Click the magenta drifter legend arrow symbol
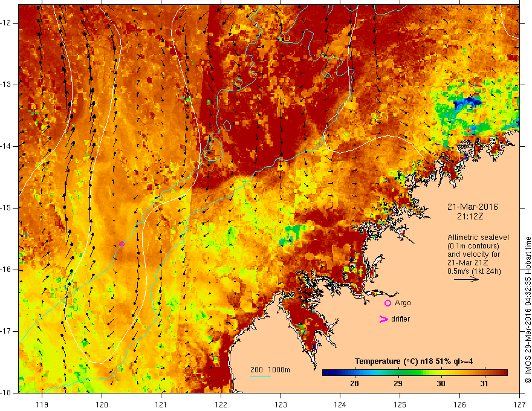 point(383,319)
